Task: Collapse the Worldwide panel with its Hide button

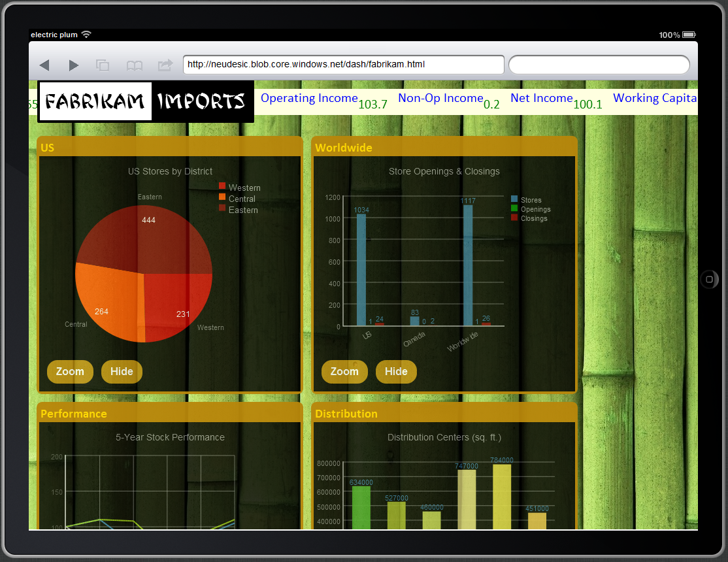Action: pos(396,371)
